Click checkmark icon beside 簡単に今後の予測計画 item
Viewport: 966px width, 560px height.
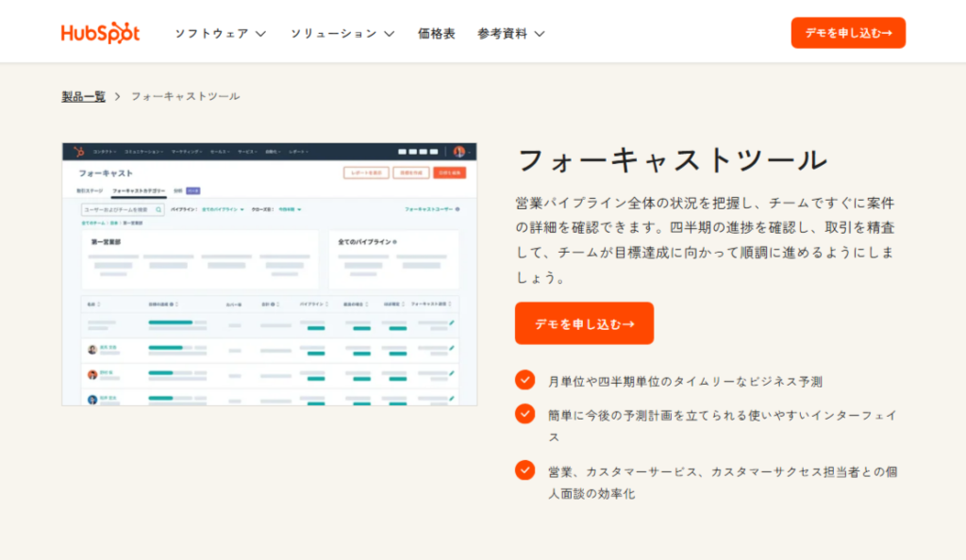525,414
